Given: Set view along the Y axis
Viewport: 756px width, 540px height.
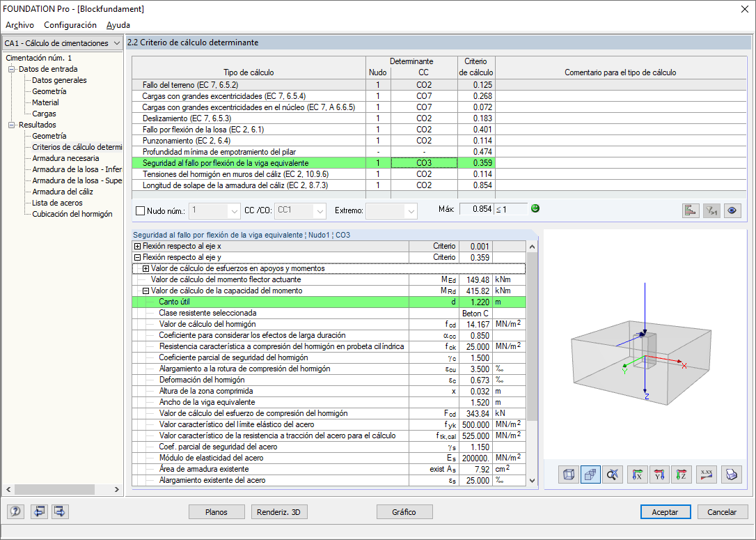Looking at the screenshot, I should (x=659, y=475).
